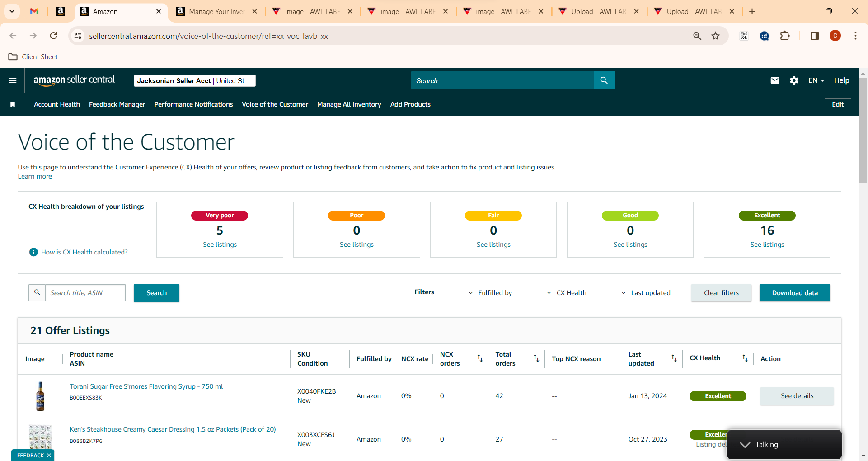Screen dimensions: 868x461
Task: Sort by CX Health column arrows
Action: pyautogui.click(x=745, y=358)
